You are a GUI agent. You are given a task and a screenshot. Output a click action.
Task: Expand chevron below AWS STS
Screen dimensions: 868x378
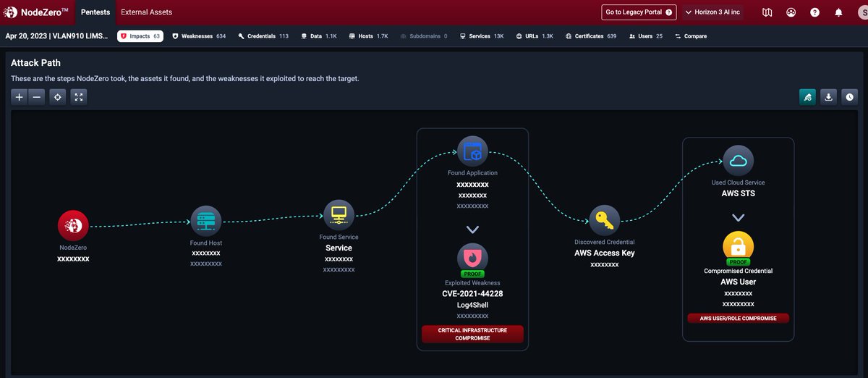[x=739, y=217]
